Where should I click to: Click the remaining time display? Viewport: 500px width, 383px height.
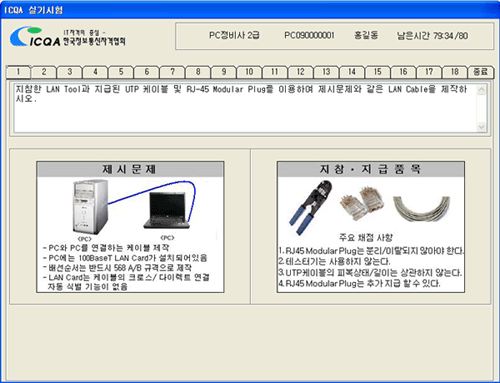pyautogui.click(x=432, y=36)
